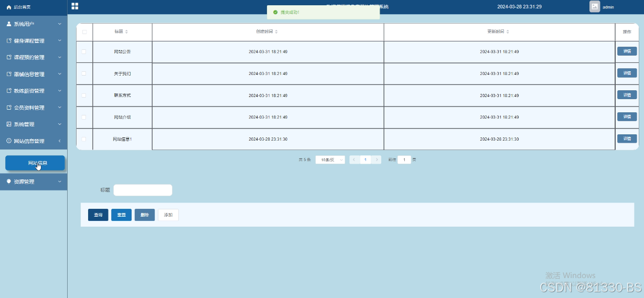Click the jump-to-page number input
The width and height of the screenshot is (644, 298).
pos(404,159)
